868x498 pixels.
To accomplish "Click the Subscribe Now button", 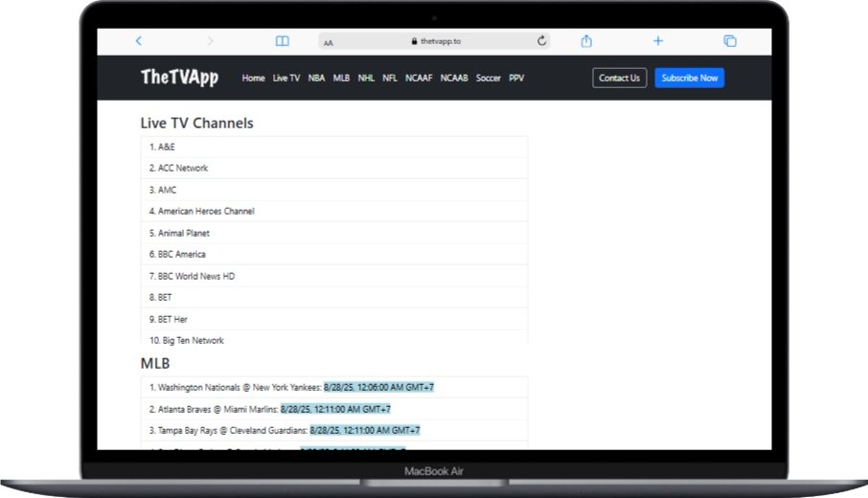I will [x=689, y=78].
